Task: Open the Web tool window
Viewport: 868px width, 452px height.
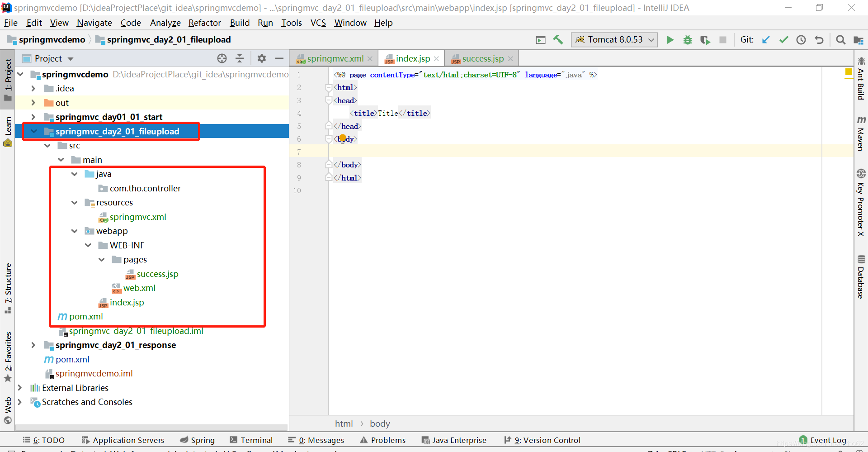Action: (8, 410)
